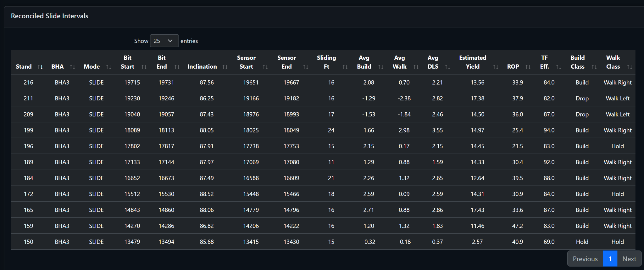
Task: Click Estimated Yield value 2.57
Action: click(x=478, y=242)
